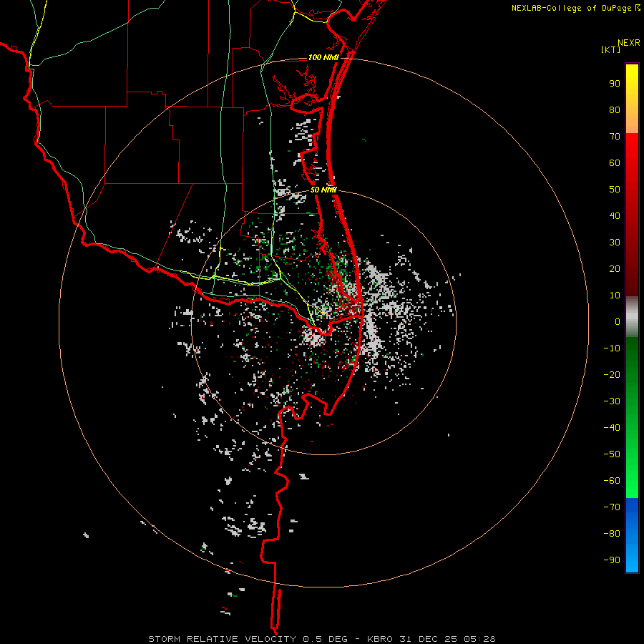
Task: Select the 50 NMI range ring label
Action: pos(323,190)
